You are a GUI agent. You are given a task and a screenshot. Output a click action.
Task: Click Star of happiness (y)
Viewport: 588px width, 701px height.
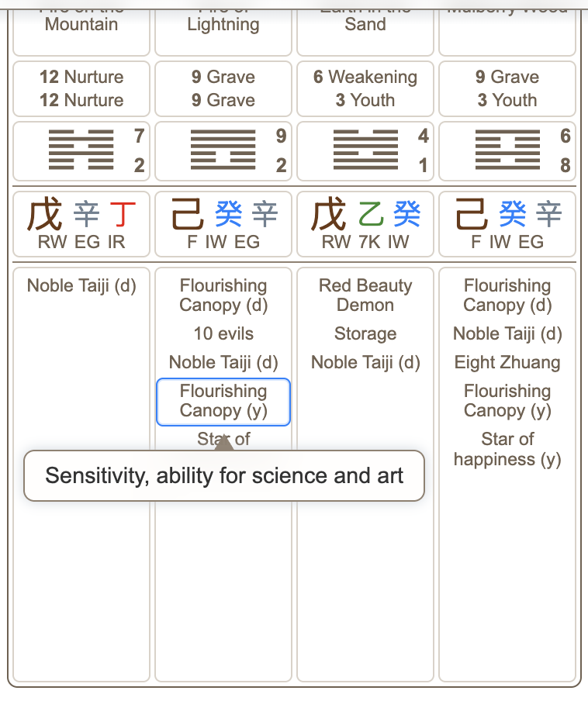507,449
